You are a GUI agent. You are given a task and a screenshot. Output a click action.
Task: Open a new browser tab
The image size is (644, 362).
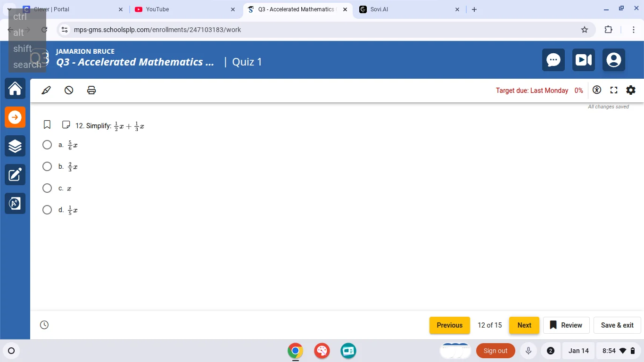(474, 9)
